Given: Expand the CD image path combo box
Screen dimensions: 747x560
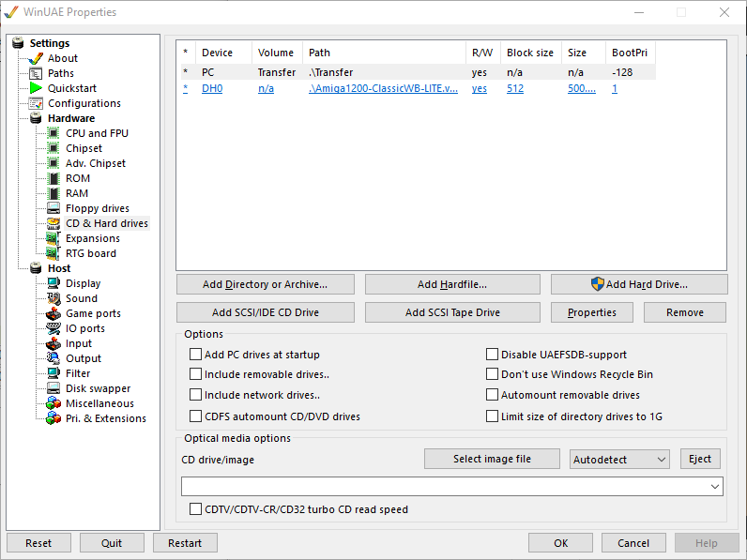Looking at the screenshot, I should tap(716, 487).
